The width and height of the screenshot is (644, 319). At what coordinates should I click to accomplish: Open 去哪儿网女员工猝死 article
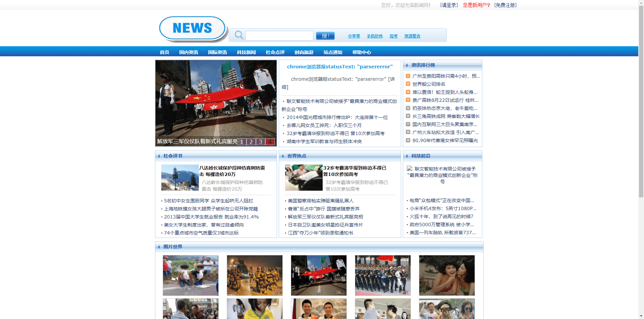tap(324, 125)
